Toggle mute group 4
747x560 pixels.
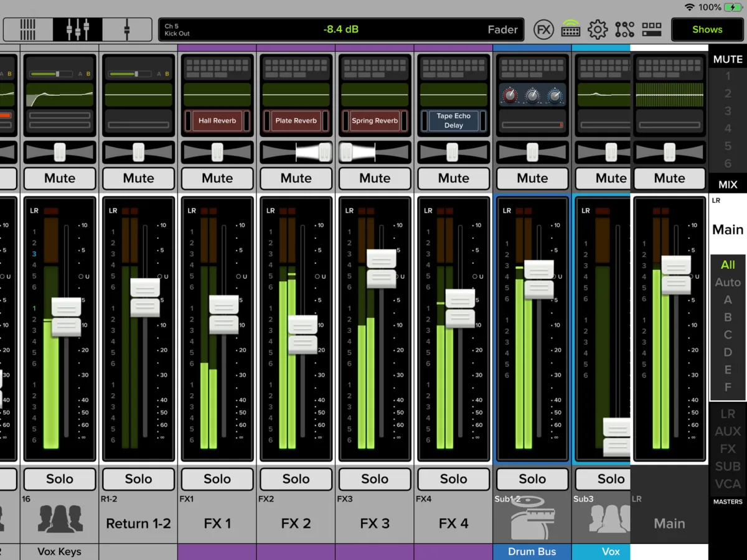[728, 129]
